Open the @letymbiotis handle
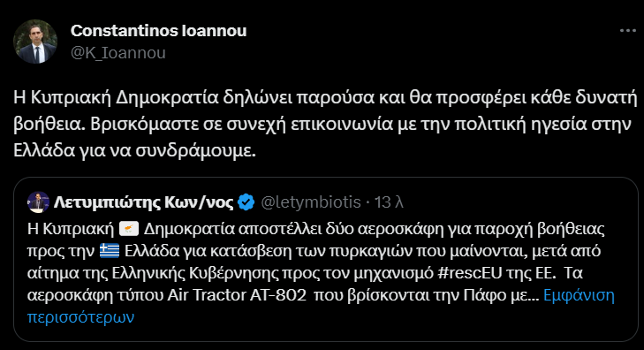644x350 pixels. [311, 202]
